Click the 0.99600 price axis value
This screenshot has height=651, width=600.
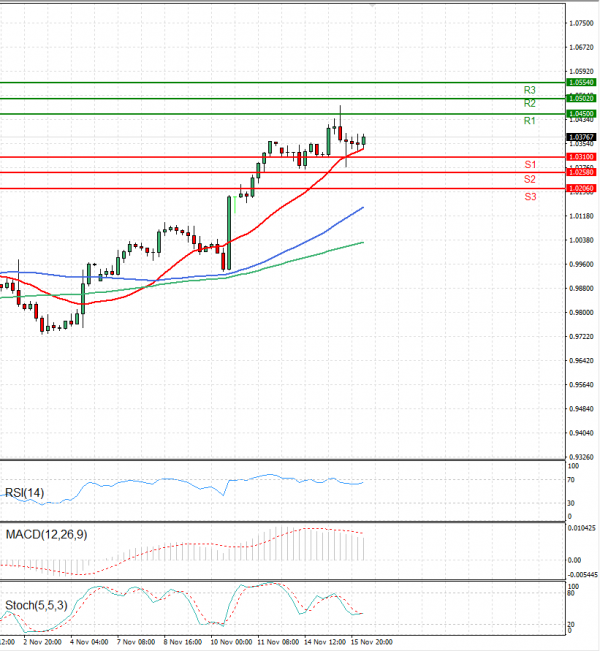pyautogui.click(x=581, y=264)
